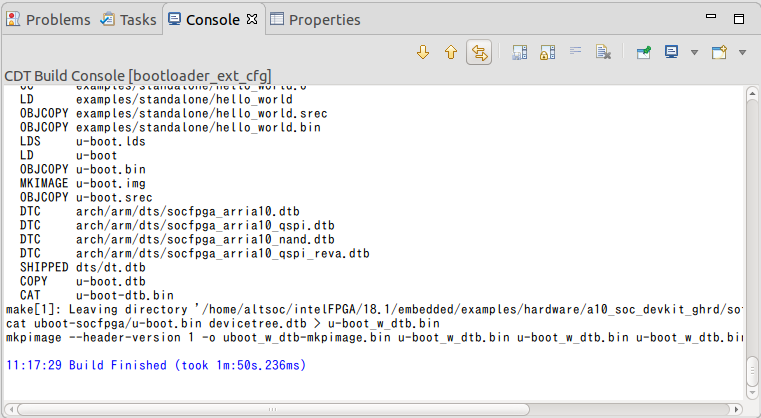The height and width of the screenshot is (418, 761).
Task: Select the Properties tab
Action: click(315, 19)
